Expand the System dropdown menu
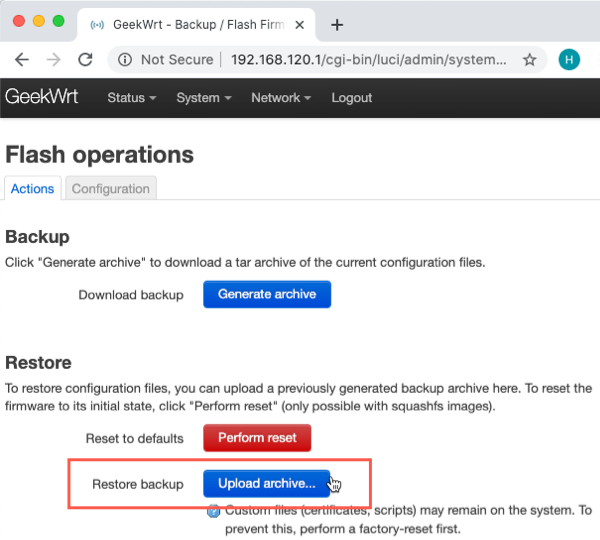 pos(204,98)
